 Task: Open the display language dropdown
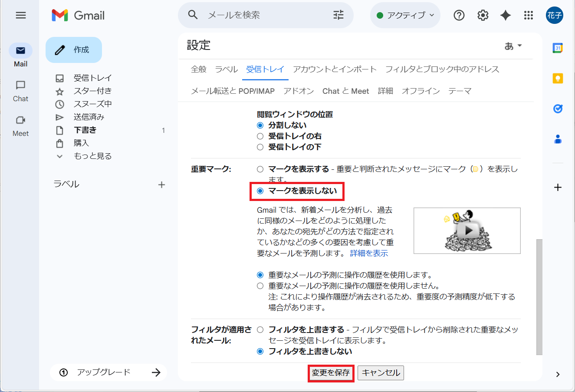513,45
